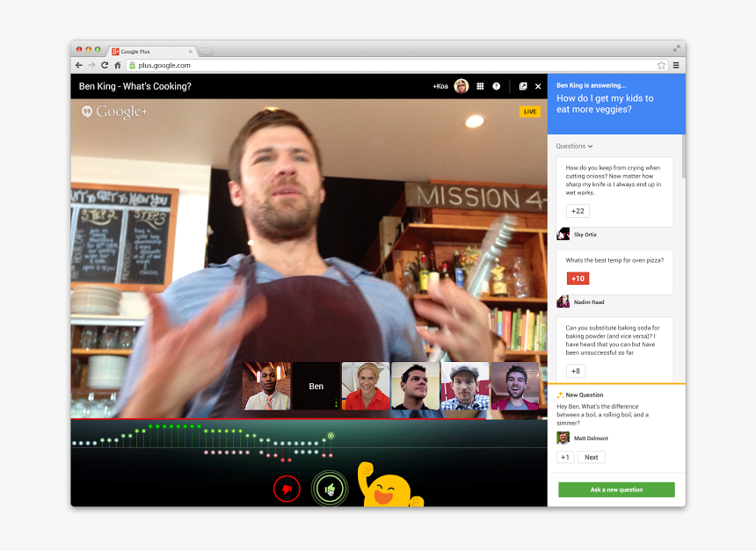Image resolution: width=756 pixels, height=551 pixels.
Task: Select laughing bearded man thumbnail
Action: click(514, 386)
